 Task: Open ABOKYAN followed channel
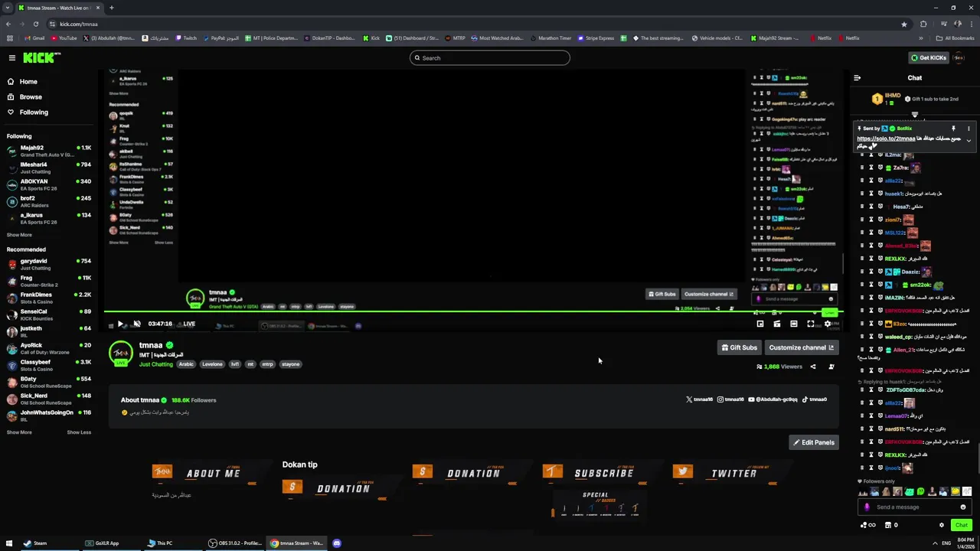click(47, 184)
